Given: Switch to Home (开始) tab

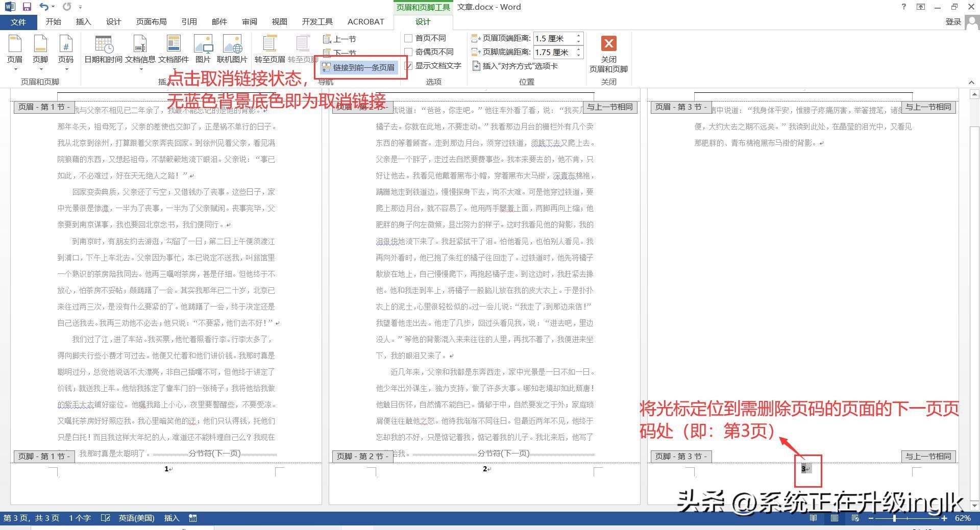Looking at the screenshot, I should [53, 22].
